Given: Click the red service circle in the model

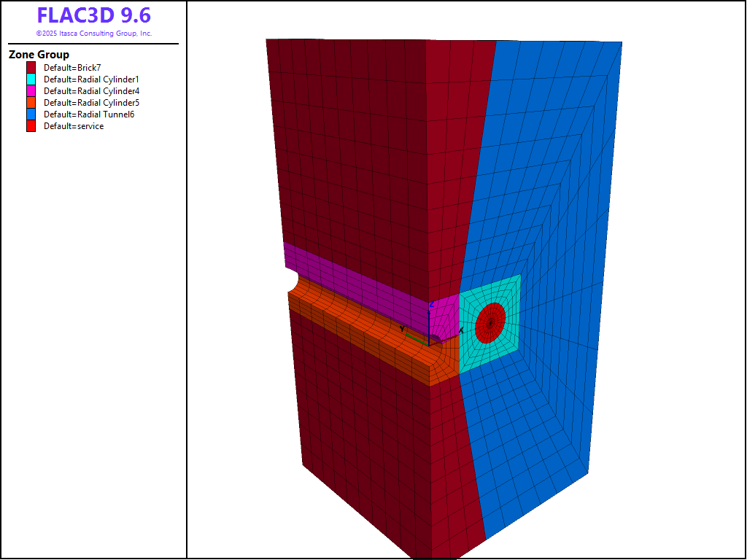Looking at the screenshot, I should click(490, 322).
